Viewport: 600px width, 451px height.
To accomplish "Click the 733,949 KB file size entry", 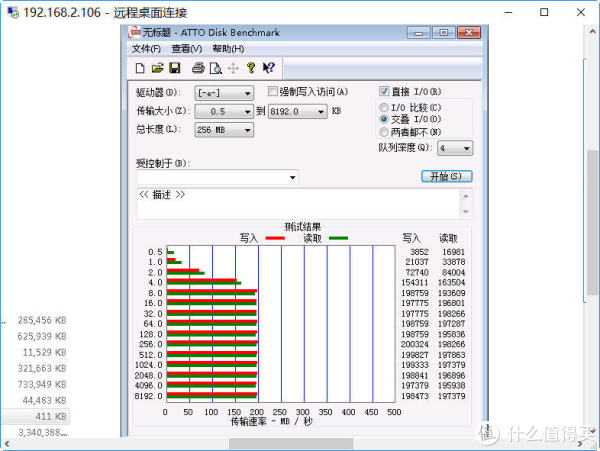I will [x=42, y=384].
